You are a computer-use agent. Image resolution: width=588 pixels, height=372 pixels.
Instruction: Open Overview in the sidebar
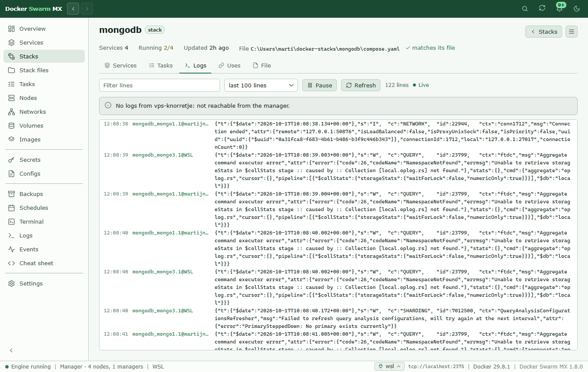(x=44, y=29)
